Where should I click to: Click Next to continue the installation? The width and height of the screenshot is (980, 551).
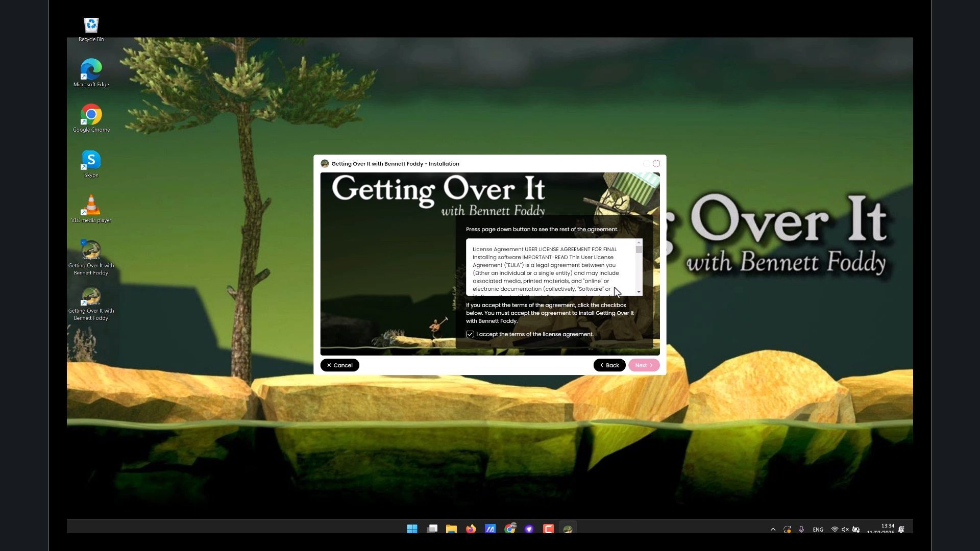(x=644, y=365)
